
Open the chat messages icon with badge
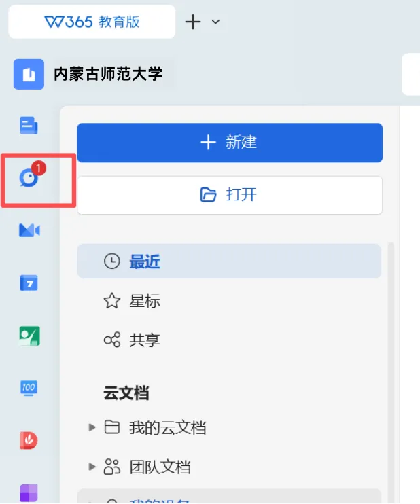[31, 177]
